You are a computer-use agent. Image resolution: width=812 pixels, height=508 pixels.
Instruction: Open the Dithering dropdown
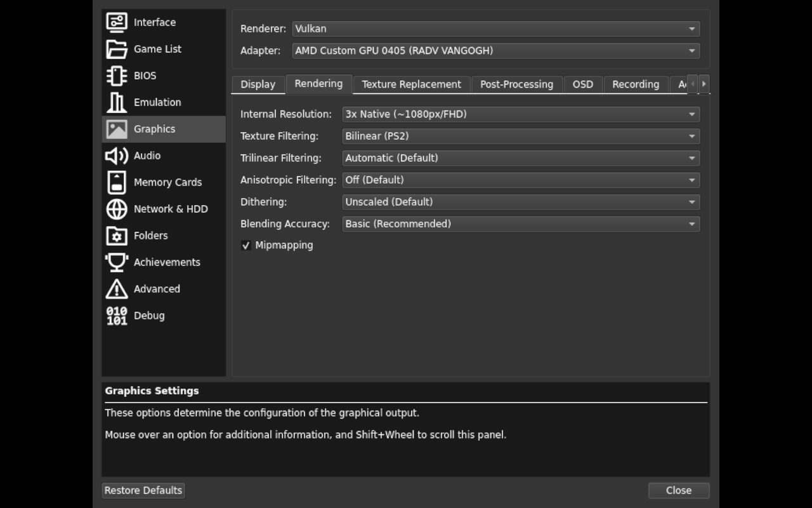click(x=521, y=202)
